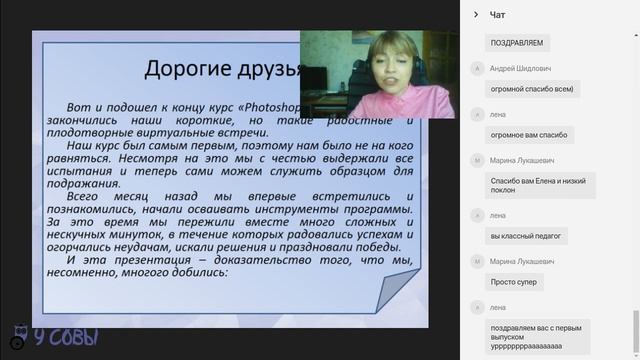Select the "поздравляем вас с первым выпуском" message
Screen dimensions: 640x360
[x=537, y=337]
